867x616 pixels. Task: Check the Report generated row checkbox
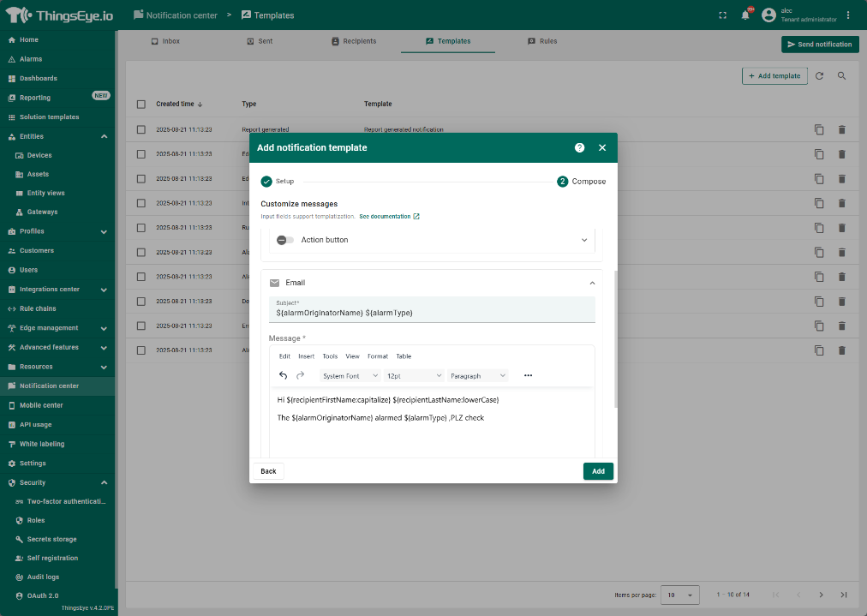tap(141, 129)
